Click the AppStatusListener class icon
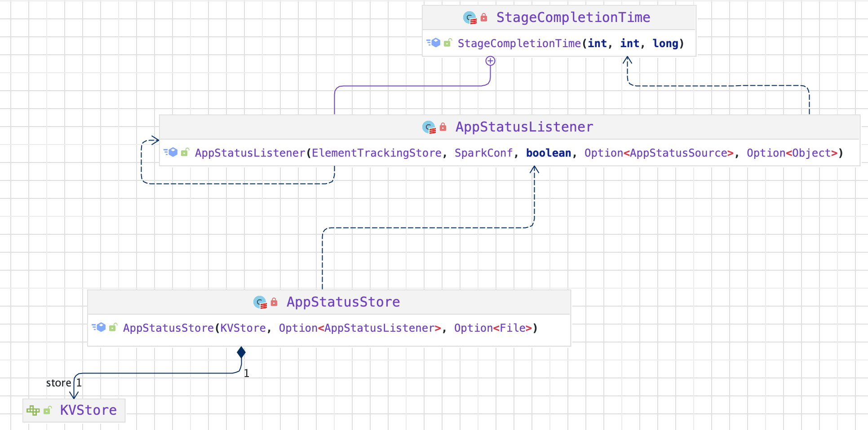Viewport: 868px width, 430px height. tap(429, 127)
